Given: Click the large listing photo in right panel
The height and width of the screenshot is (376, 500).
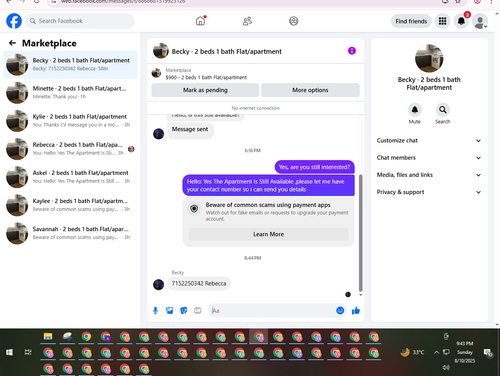Looking at the screenshot, I should pyautogui.click(x=429, y=58).
